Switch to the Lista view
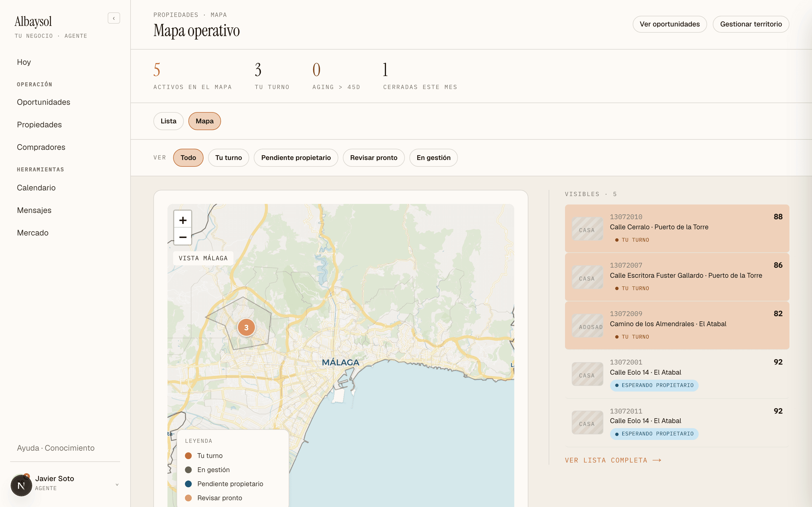Image resolution: width=812 pixels, height=507 pixels. (x=168, y=121)
